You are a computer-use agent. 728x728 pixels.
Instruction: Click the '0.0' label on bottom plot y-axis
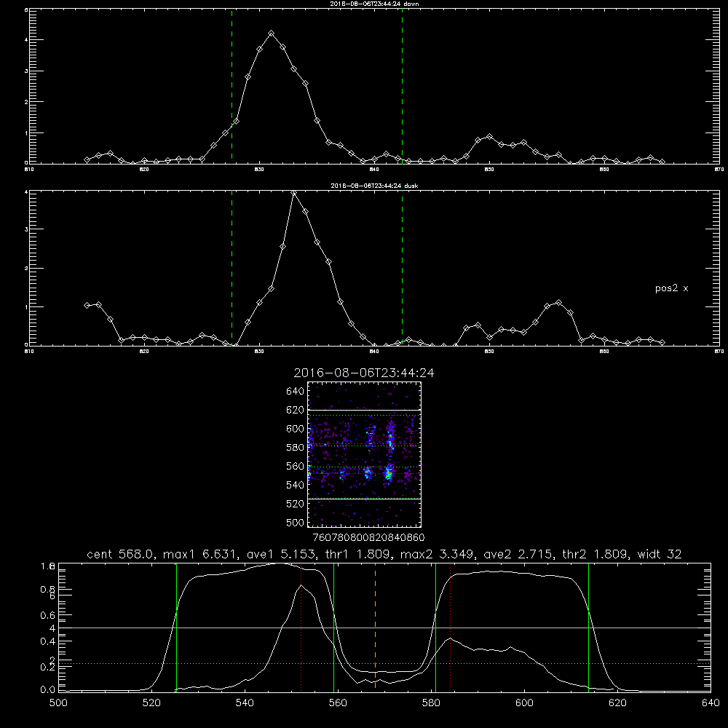(48, 690)
